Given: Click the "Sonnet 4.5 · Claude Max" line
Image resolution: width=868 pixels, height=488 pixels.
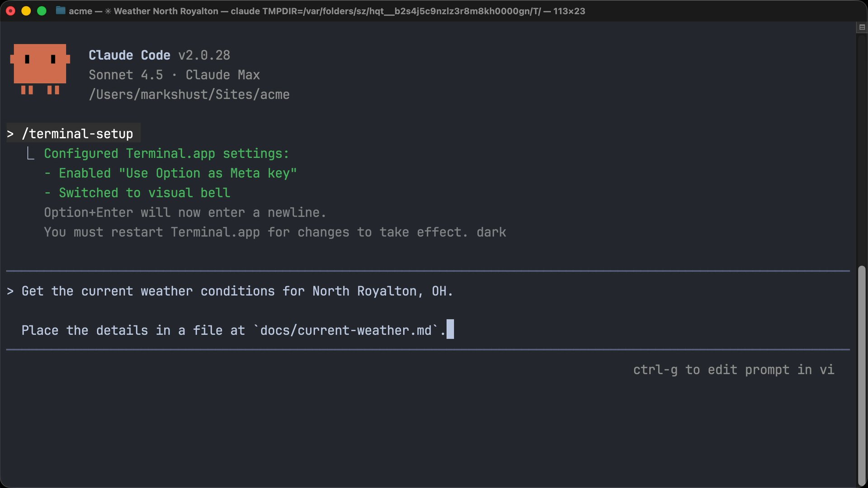Looking at the screenshot, I should [x=174, y=75].
